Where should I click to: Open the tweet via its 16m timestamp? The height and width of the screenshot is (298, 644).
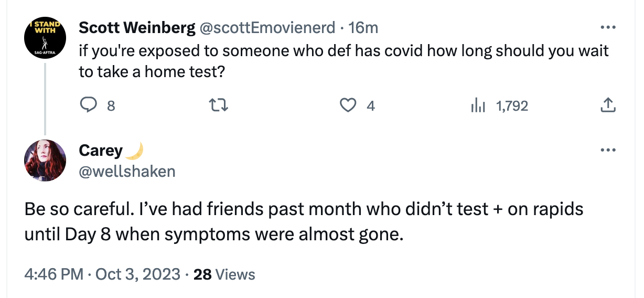[363, 27]
